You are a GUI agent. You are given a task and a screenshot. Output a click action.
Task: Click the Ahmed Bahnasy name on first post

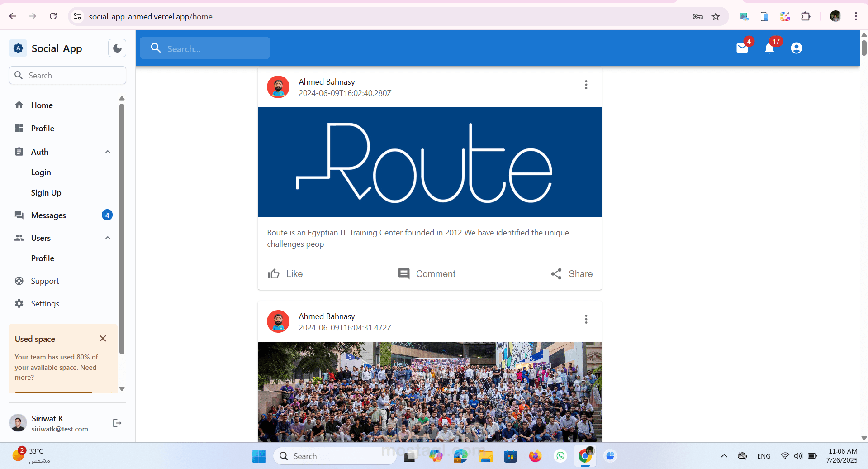coord(327,81)
